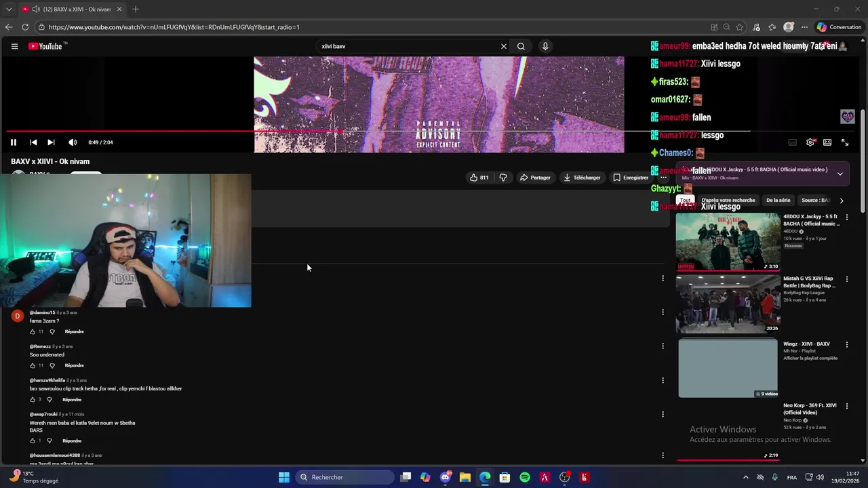The height and width of the screenshot is (488, 868).
Task: Go back in the browser
Action: (x=9, y=27)
